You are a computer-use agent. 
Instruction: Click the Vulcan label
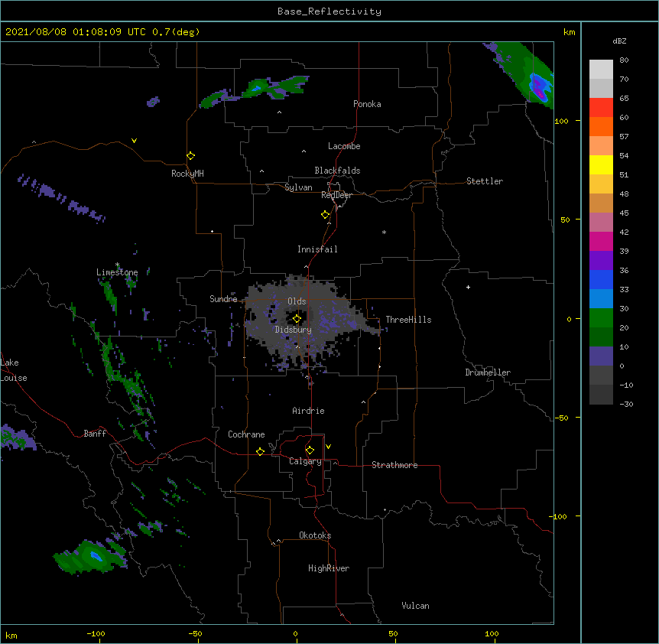click(415, 606)
